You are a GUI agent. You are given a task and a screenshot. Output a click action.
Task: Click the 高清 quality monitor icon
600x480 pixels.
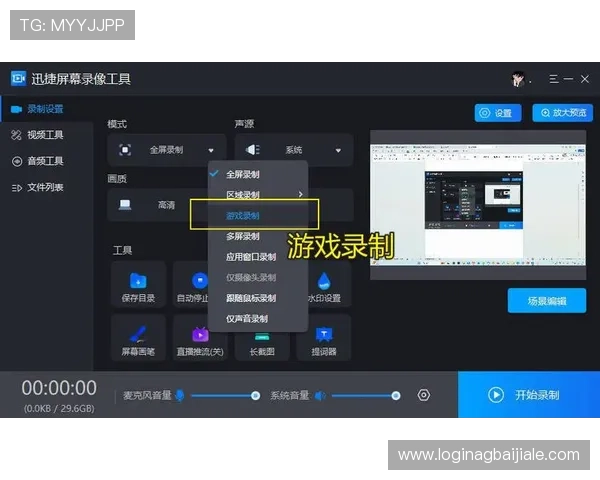pyautogui.click(x=125, y=205)
